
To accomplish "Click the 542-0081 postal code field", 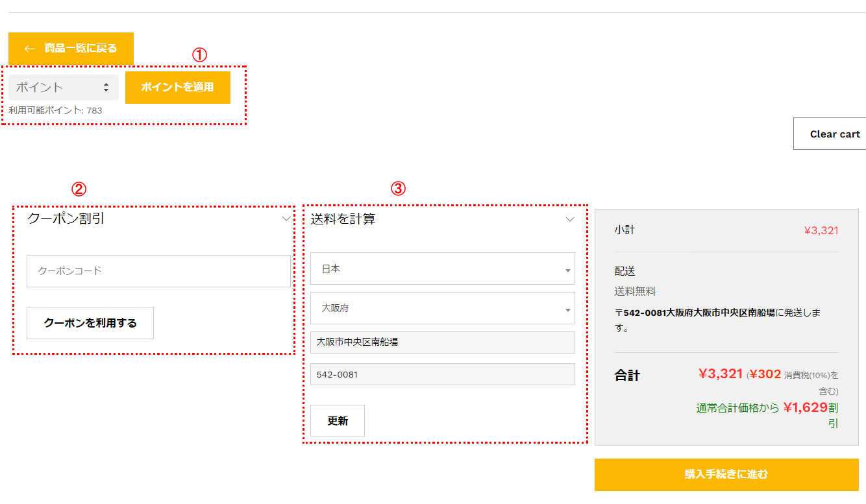I will (x=442, y=374).
